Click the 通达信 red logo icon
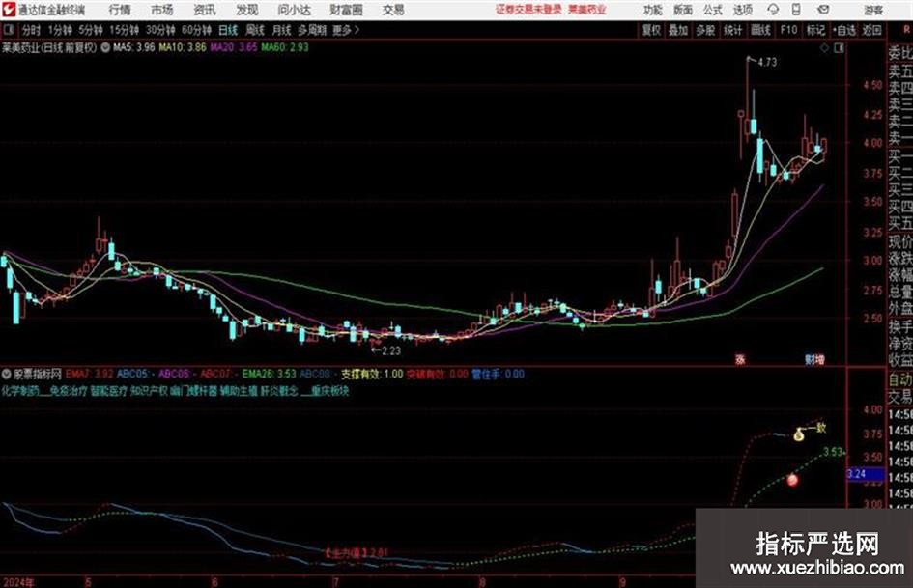Image resolution: width=913 pixels, height=588 pixels. (x=9, y=10)
